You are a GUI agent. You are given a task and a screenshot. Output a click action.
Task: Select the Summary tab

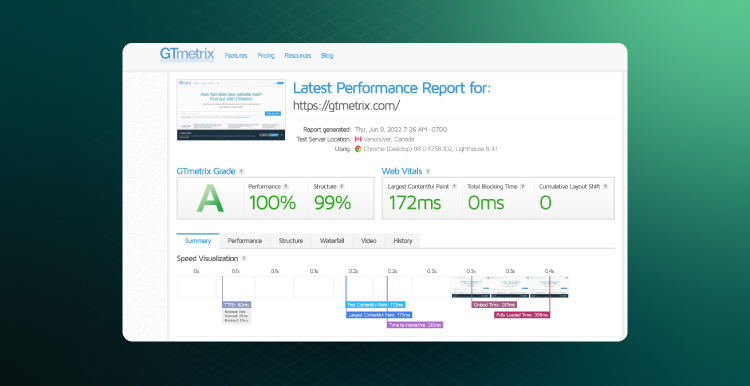pyautogui.click(x=198, y=241)
